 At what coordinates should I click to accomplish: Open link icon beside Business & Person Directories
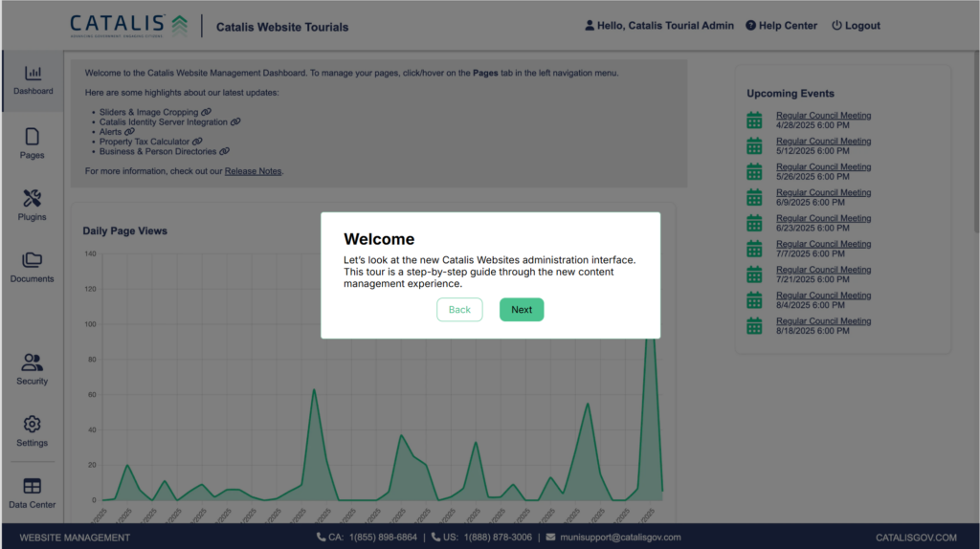(224, 151)
